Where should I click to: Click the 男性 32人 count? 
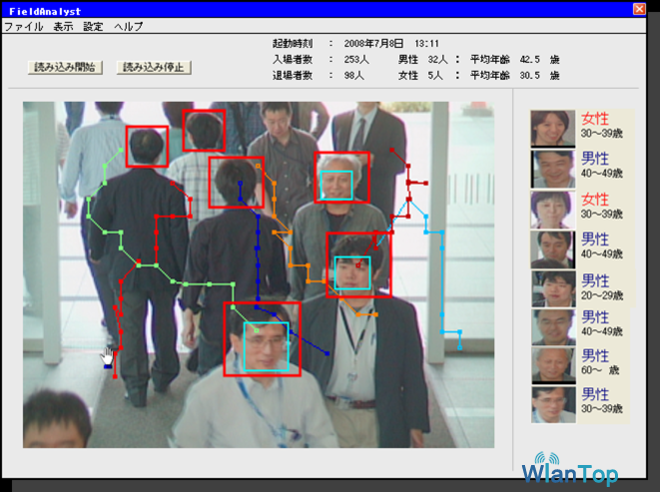[x=423, y=60]
